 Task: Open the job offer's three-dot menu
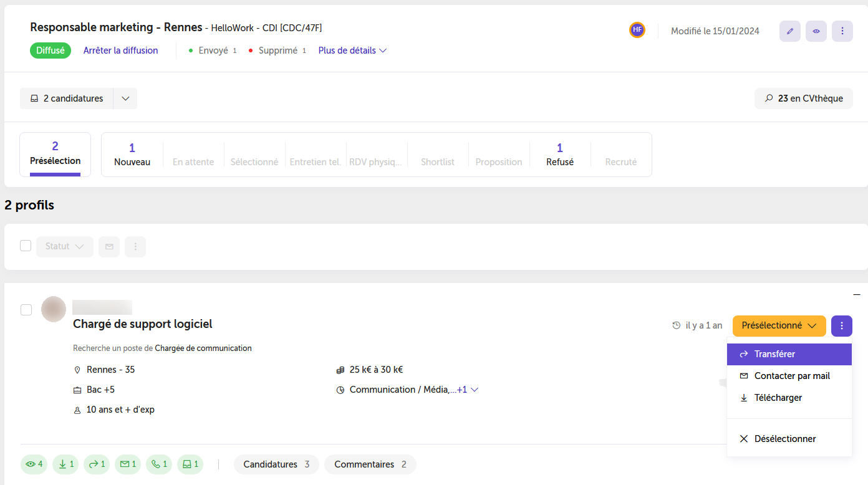tap(842, 31)
